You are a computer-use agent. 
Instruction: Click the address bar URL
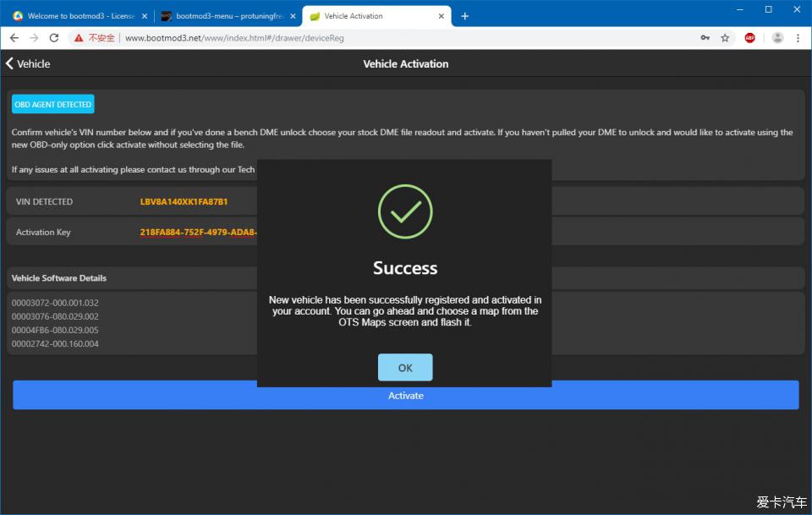tap(234, 38)
